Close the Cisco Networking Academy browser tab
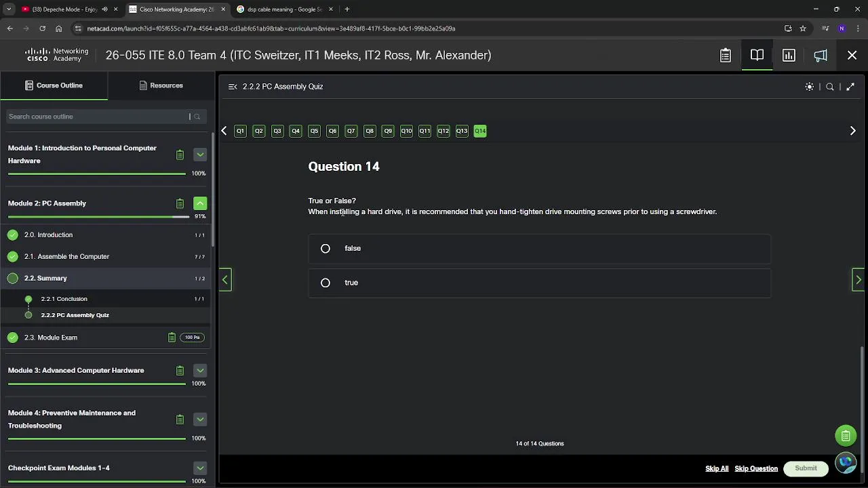The image size is (868, 488). [223, 9]
